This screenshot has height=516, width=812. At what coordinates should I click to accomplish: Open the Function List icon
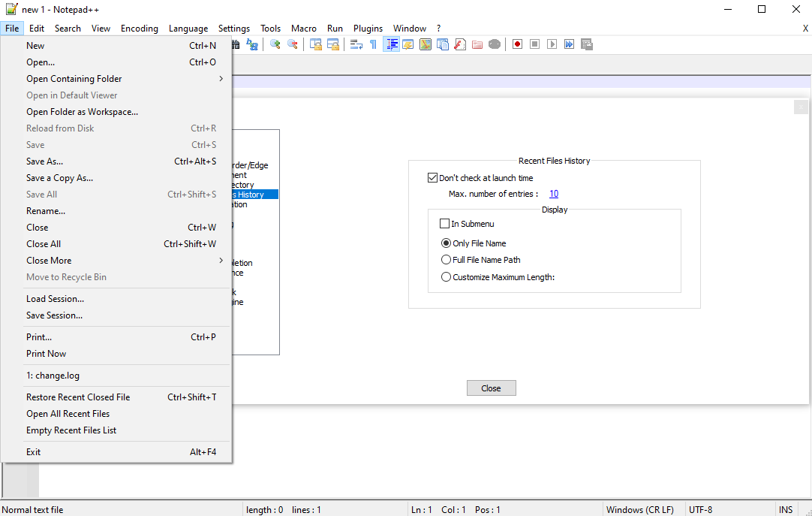460,44
